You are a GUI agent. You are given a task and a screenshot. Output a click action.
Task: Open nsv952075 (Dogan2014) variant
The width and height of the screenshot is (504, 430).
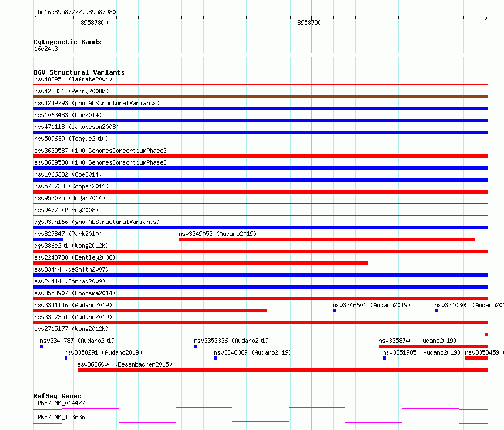click(70, 198)
